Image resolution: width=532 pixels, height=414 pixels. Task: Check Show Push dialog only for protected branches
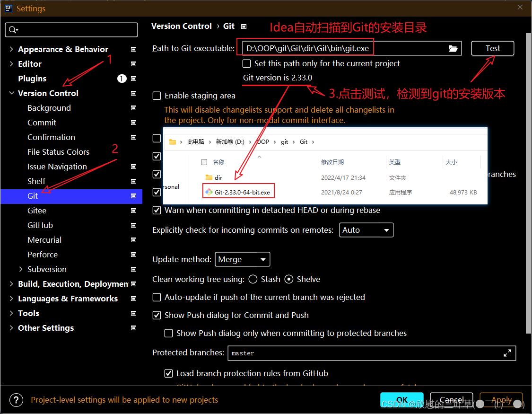pyautogui.click(x=169, y=333)
